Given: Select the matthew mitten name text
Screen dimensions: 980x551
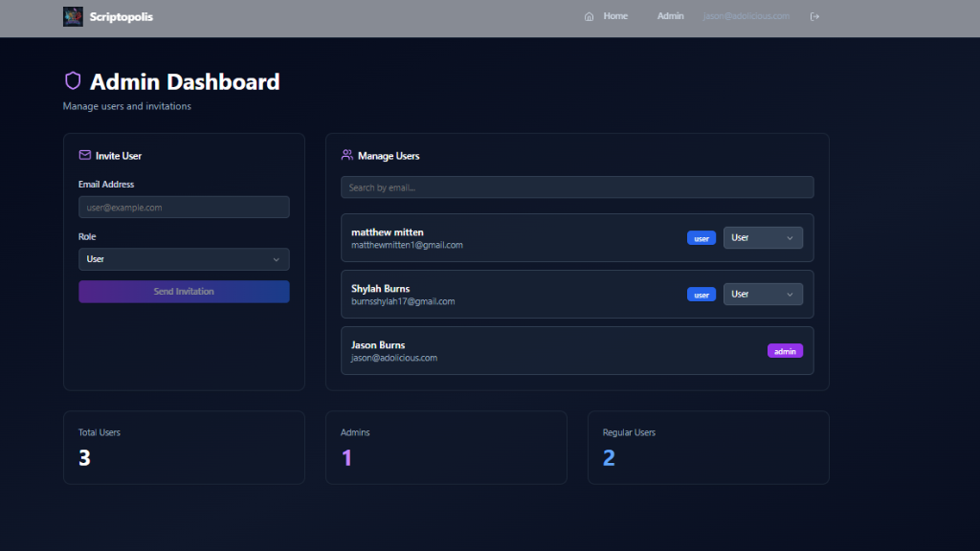Looking at the screenshot, I should 388,232.
